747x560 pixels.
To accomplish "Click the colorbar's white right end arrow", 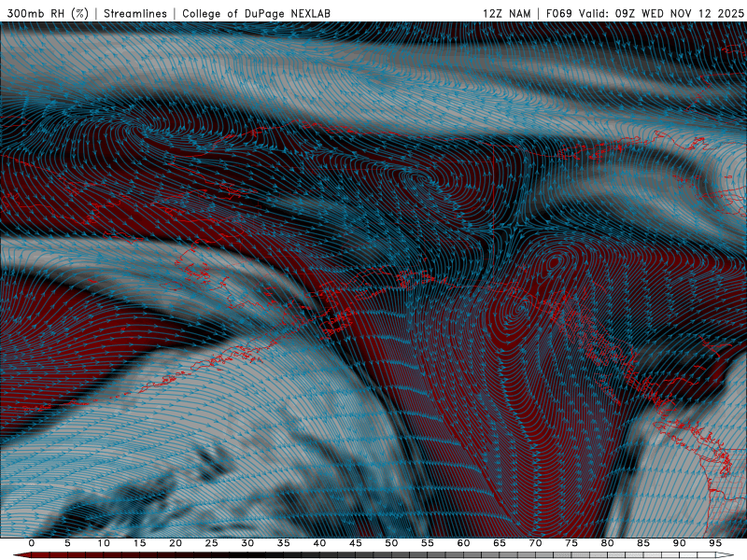I will coord(726,555).
